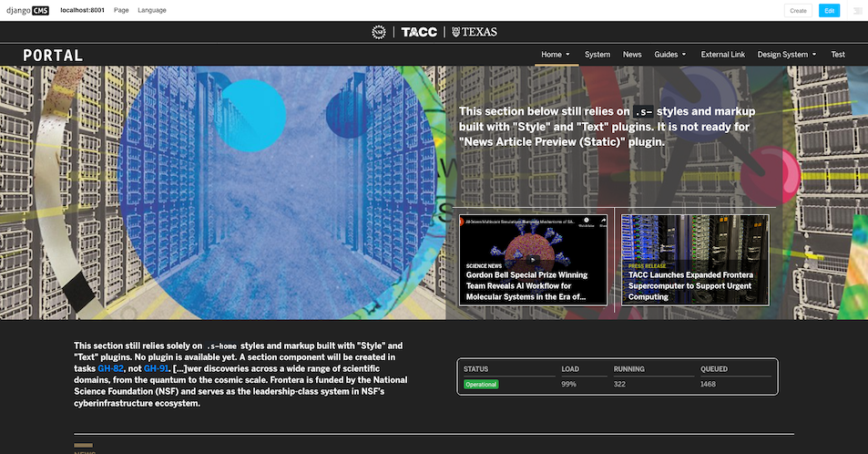Open the Language menu in CMS toolbar
This screenshot has width=868, height=454.
pyautogui.click(x=152, y=11)
